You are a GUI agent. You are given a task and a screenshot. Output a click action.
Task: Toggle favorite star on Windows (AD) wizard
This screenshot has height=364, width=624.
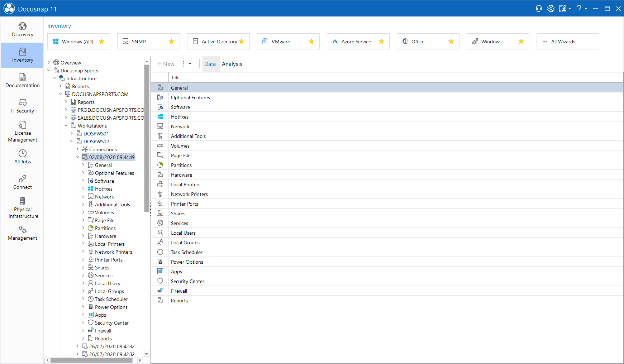point(102,42)
